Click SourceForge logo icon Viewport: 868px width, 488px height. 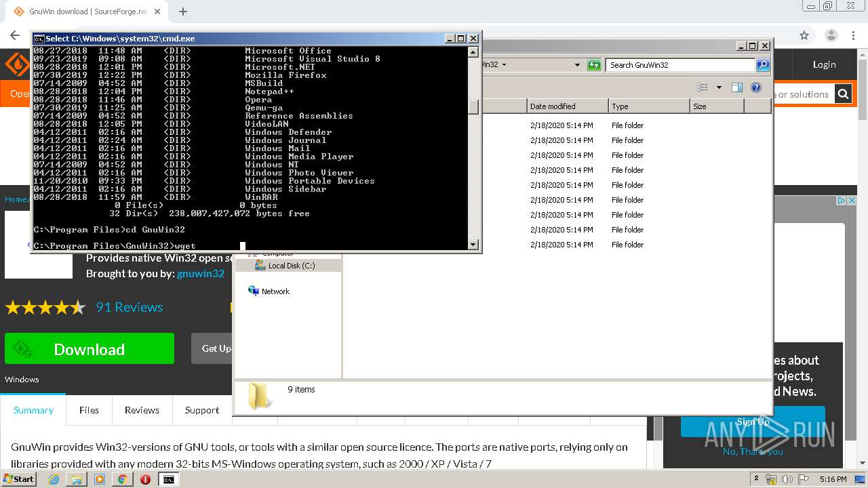(17, 65)
